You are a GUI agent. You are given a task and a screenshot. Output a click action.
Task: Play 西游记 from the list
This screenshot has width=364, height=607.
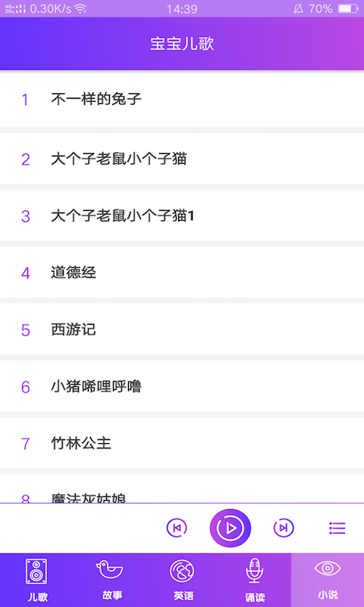[182, 329]
